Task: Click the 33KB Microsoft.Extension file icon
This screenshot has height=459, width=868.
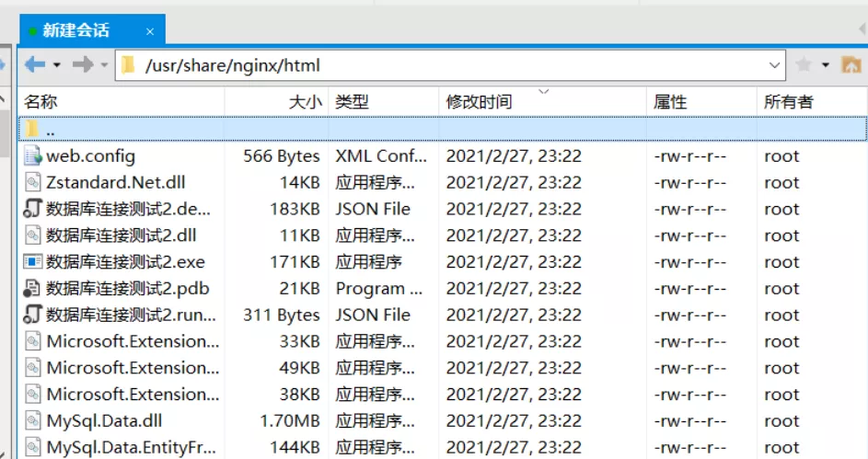Action: 32,341
